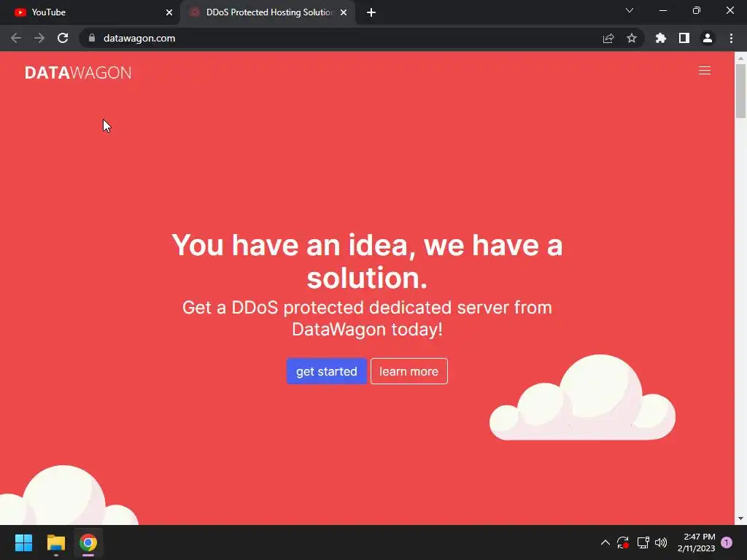Open the DataWagon hamburger menu
This screenshot has width=747, height=560.
(704, 71)
